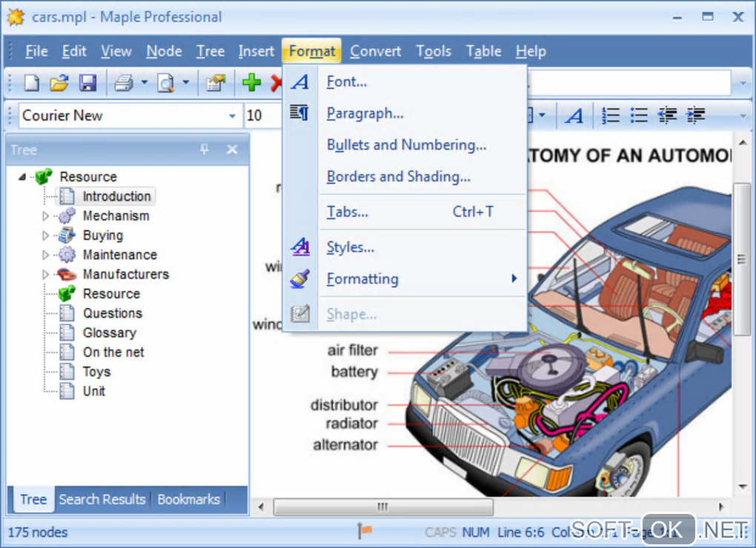Click the Print toolbar icon
Image resolution: width=756 pixels, height=548 pixels.
pos(124,83)
